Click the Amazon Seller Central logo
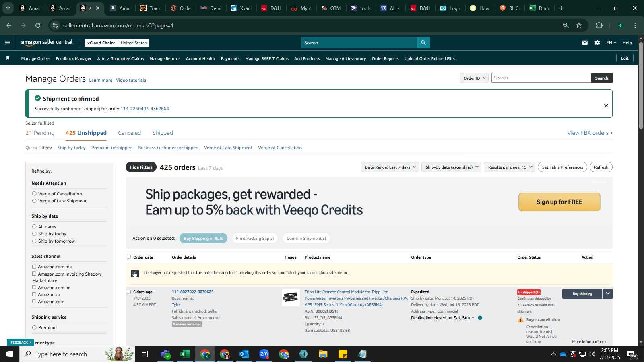Image resolution: width=644 pixels, height=362 pixels. pyautogui.click(x=47, y=42)
